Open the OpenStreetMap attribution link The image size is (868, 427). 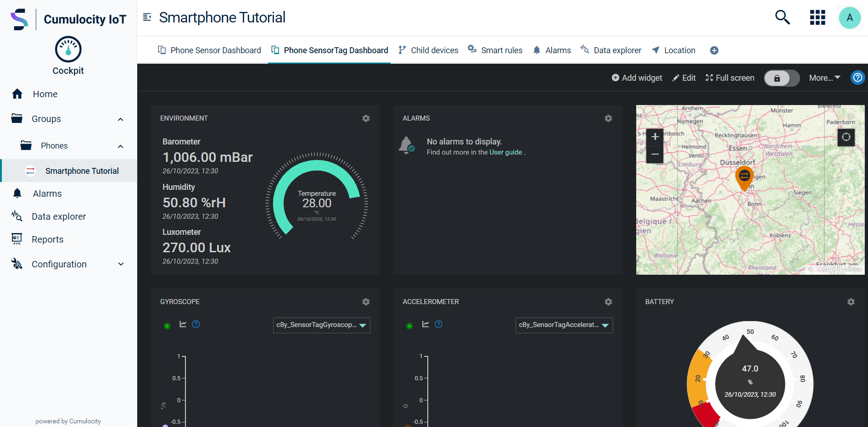[x=839, y=270]
